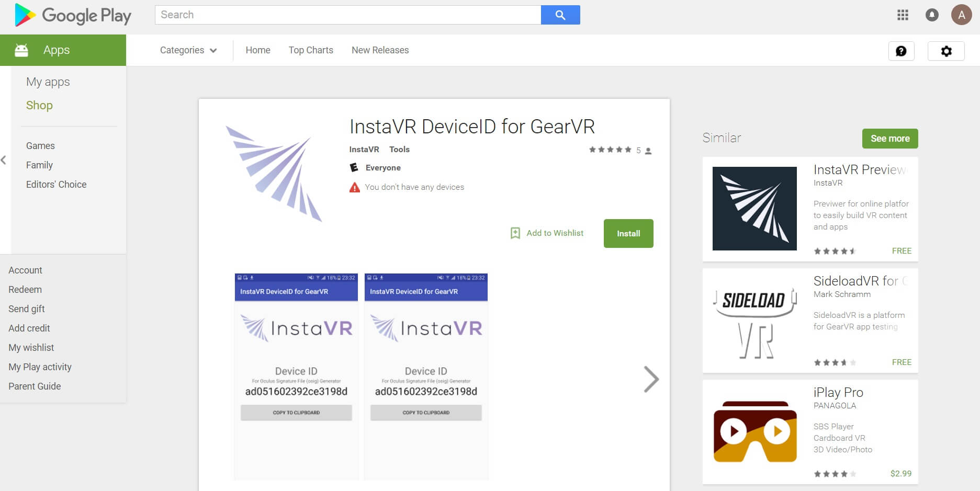Click the InstaVR developer link
This screenshot has width=980, height=491.
pyautogui.click(x=364, y=150)
